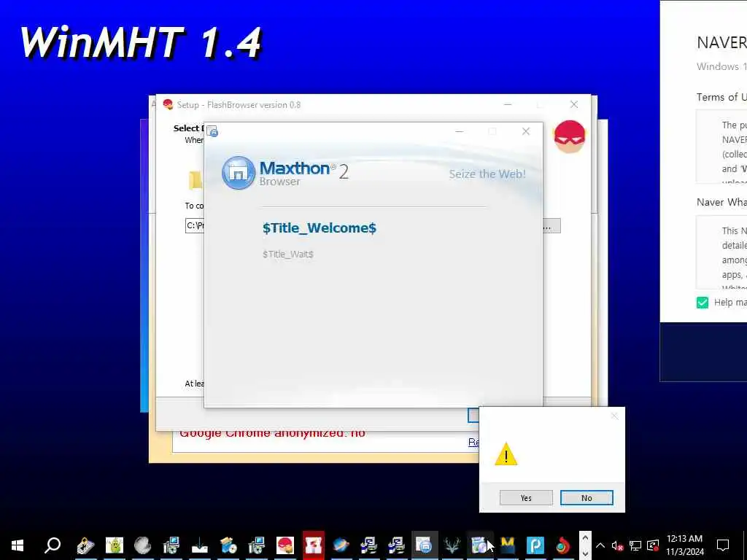Open the blue P taskbar icon
The width and height of the screenshot is (747, 560).
point(535,545)
